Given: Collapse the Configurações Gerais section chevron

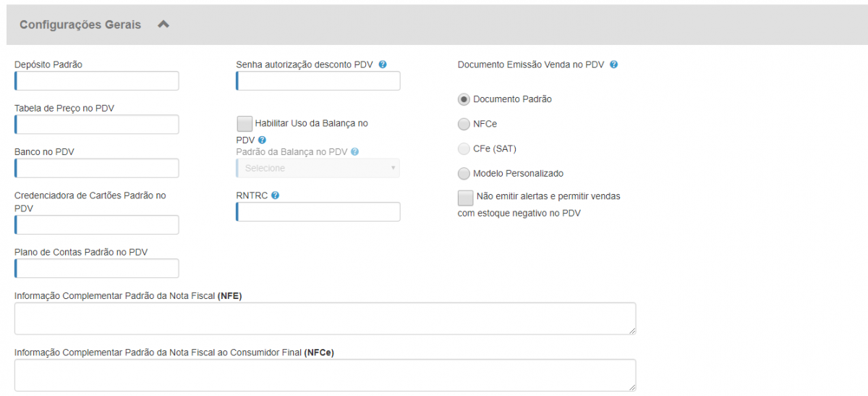Looking at the screenshot, I should [x=163, y=24].
